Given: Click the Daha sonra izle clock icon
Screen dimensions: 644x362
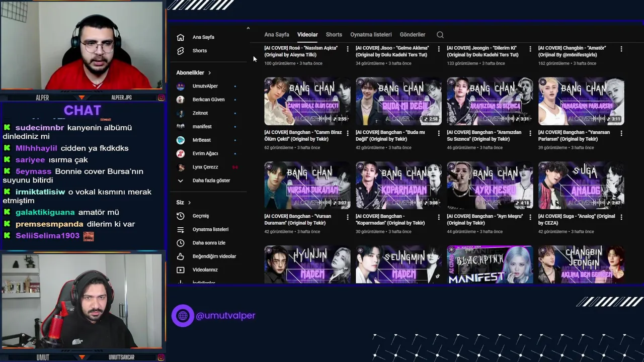Looking at the screenshot, I should click(181, 243).
